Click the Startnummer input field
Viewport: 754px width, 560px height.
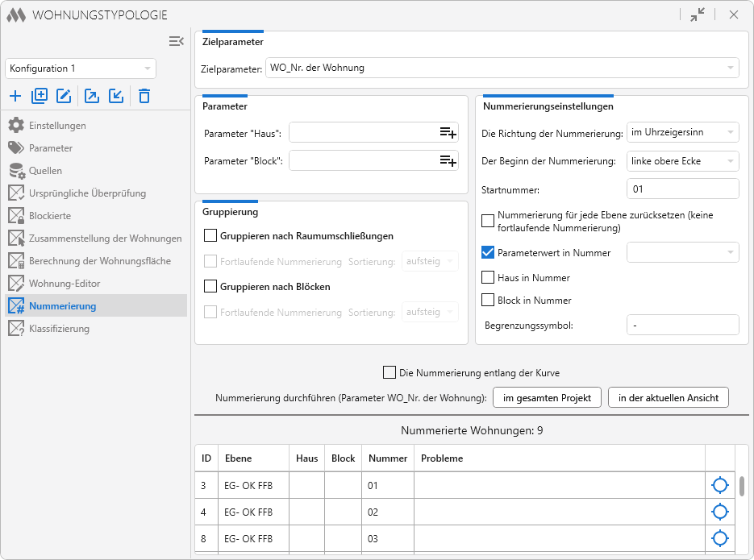coord(682,189)
